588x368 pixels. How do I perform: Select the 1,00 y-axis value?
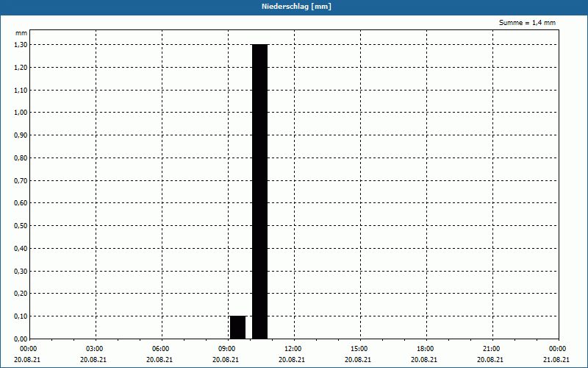tap(21, 113)
